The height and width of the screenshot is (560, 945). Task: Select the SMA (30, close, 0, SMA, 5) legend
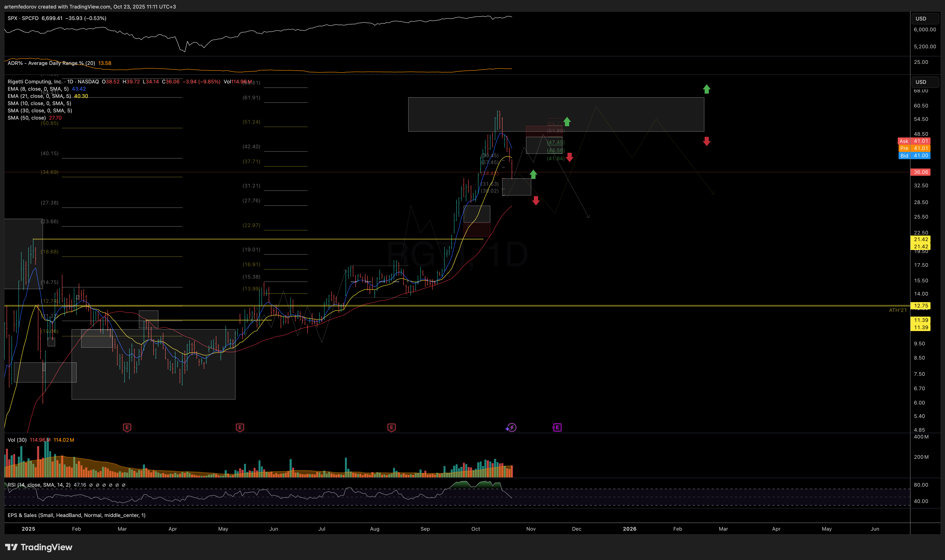pos(40,110)
